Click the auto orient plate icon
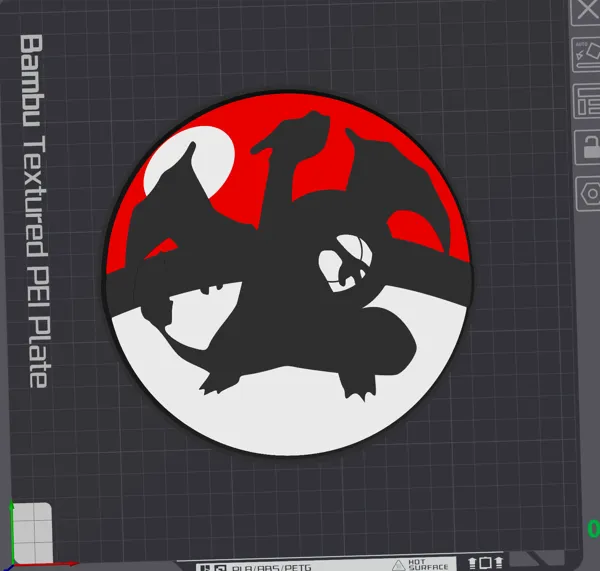Screen dimensions: 600x571 click(x=587, y=55)
